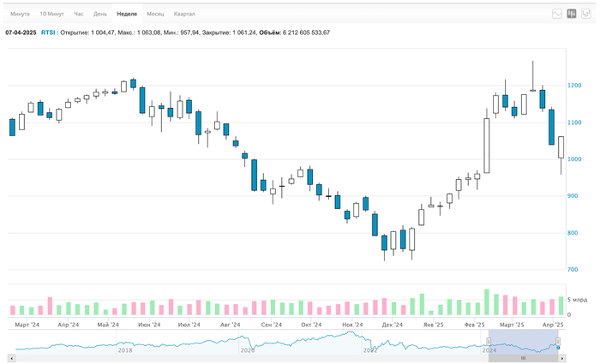Viewport: 600px width, 364px height.
Task: Click the tallest green volume bar
Action: 486,302
